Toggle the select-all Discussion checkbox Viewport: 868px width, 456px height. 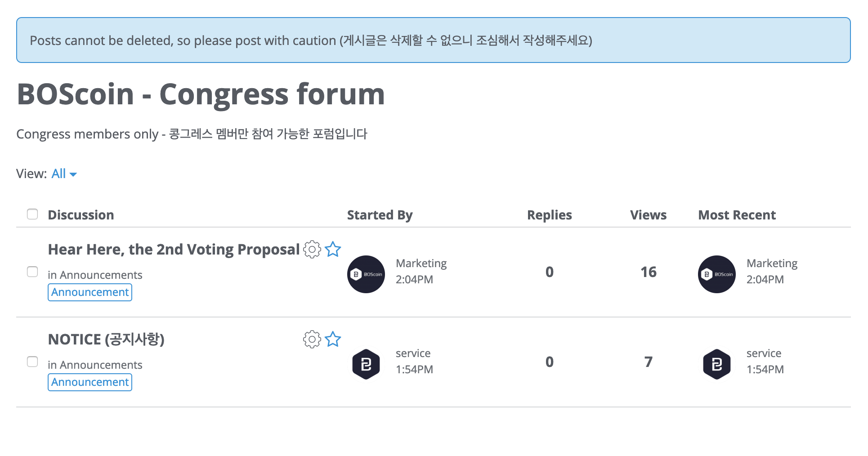[32, 214]
